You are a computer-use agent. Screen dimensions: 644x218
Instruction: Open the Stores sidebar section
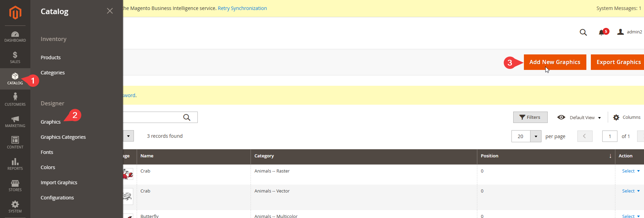coord(15,186)
